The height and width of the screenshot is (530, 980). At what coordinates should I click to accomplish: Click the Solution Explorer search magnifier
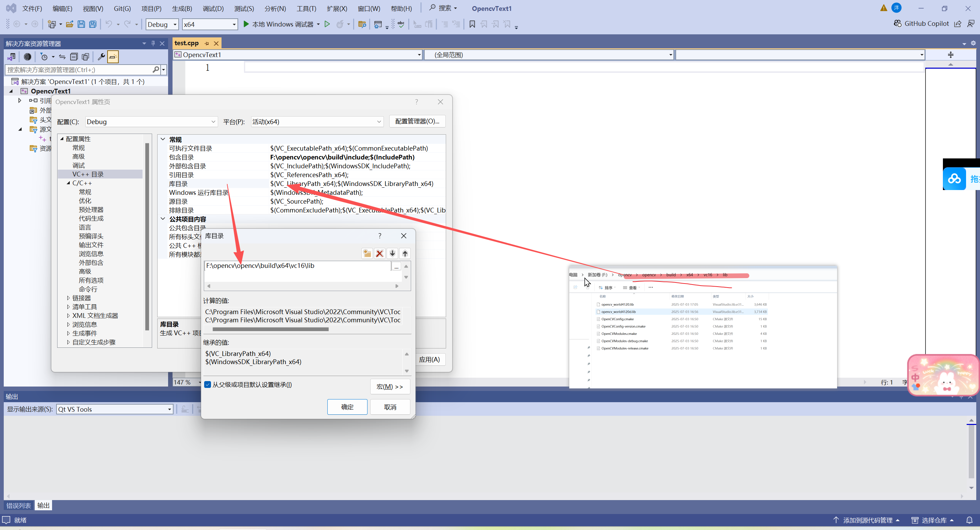(x=156, y=70)
